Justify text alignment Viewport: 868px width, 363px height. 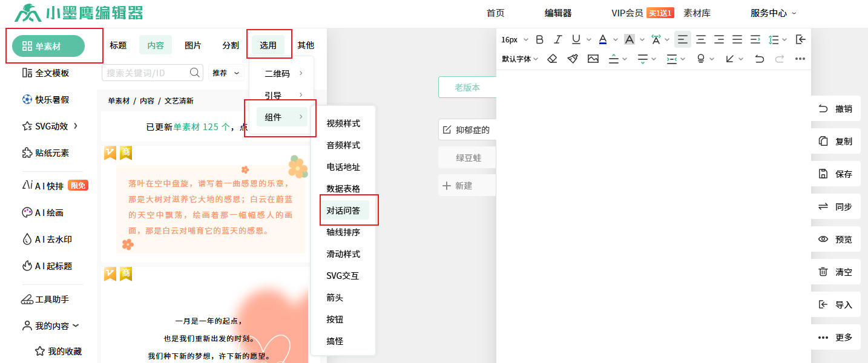tap(737, 39)
